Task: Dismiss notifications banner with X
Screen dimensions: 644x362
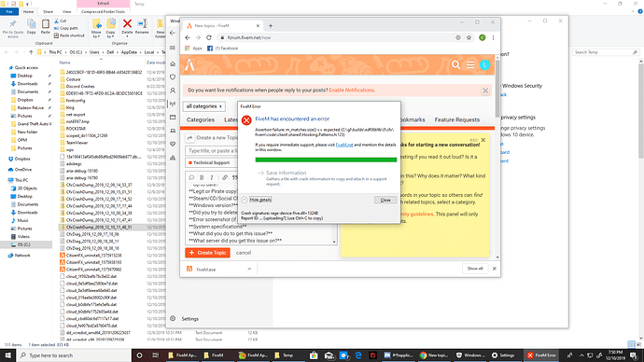Action: 485,90
